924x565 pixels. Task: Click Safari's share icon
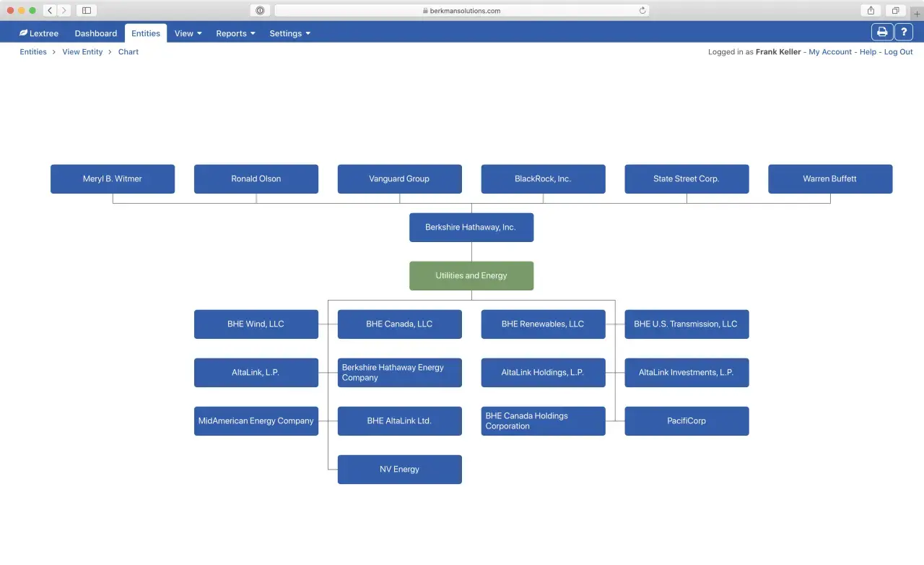click(871, 10)
